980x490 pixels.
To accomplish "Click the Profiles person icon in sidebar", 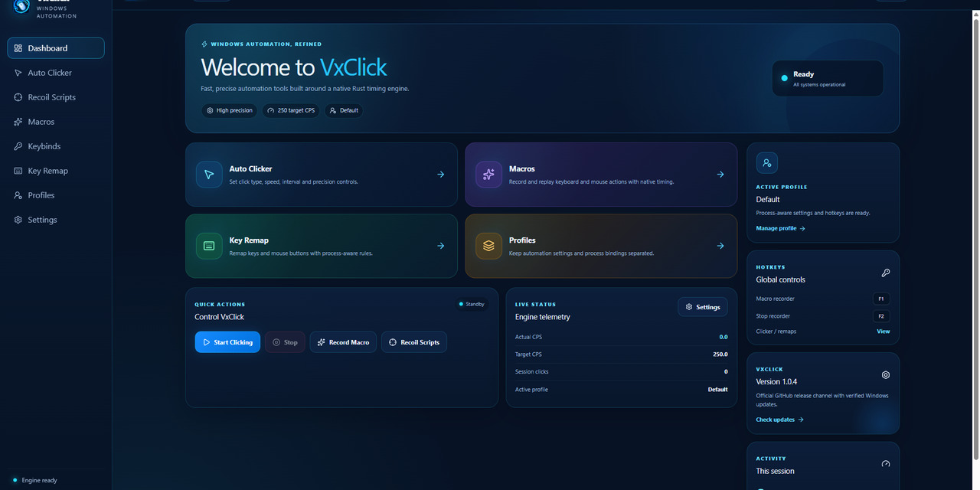I will click(18, 195).
